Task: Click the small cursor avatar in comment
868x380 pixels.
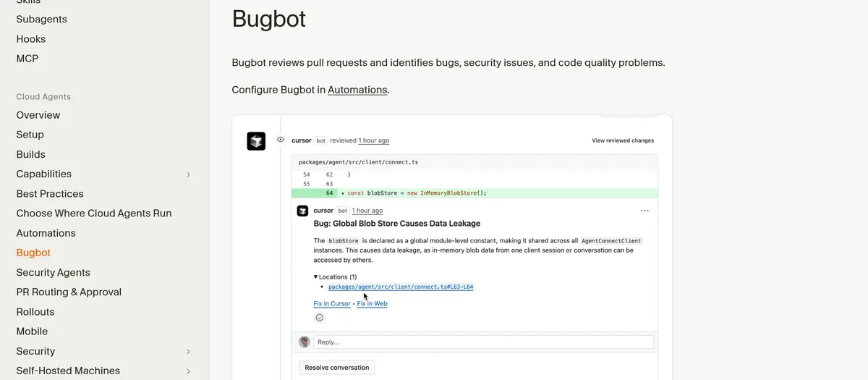Action: pyautogui.click(x=302, y=211)
